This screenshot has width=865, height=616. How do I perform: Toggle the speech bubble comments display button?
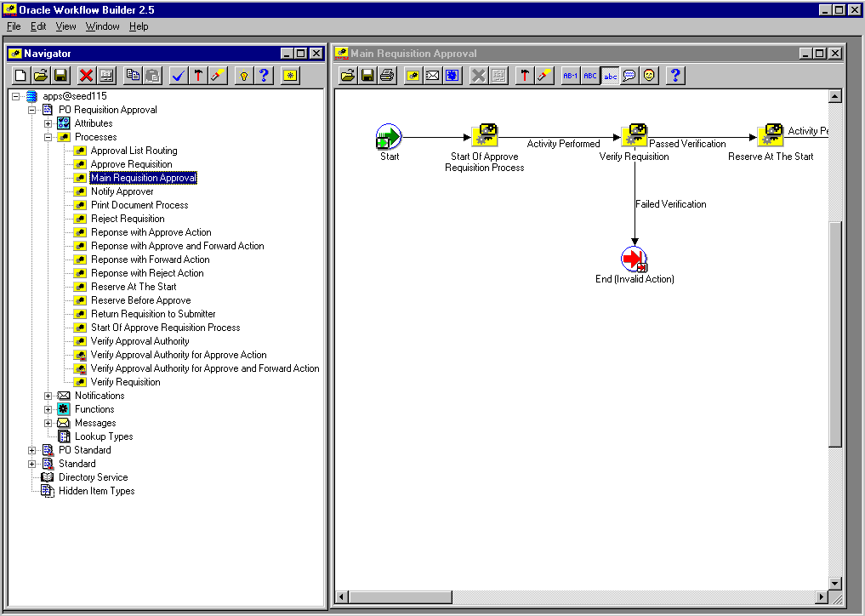[629, 76]
